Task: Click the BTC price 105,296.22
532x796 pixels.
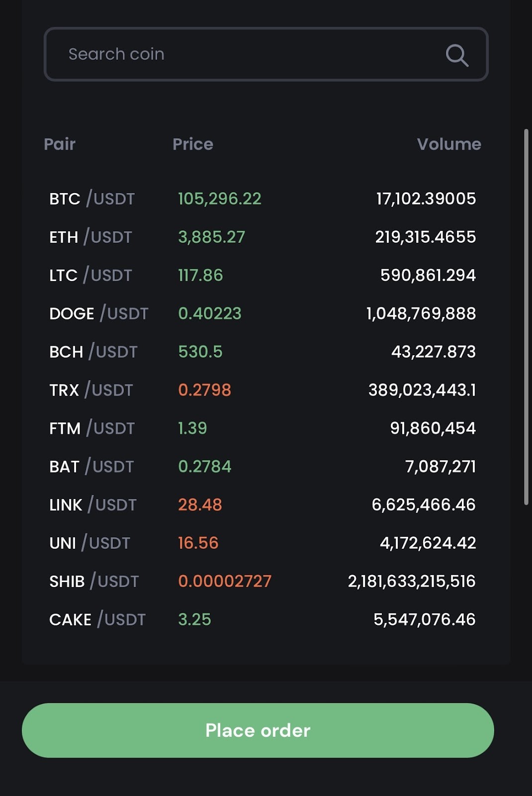Action: [219, 199]
